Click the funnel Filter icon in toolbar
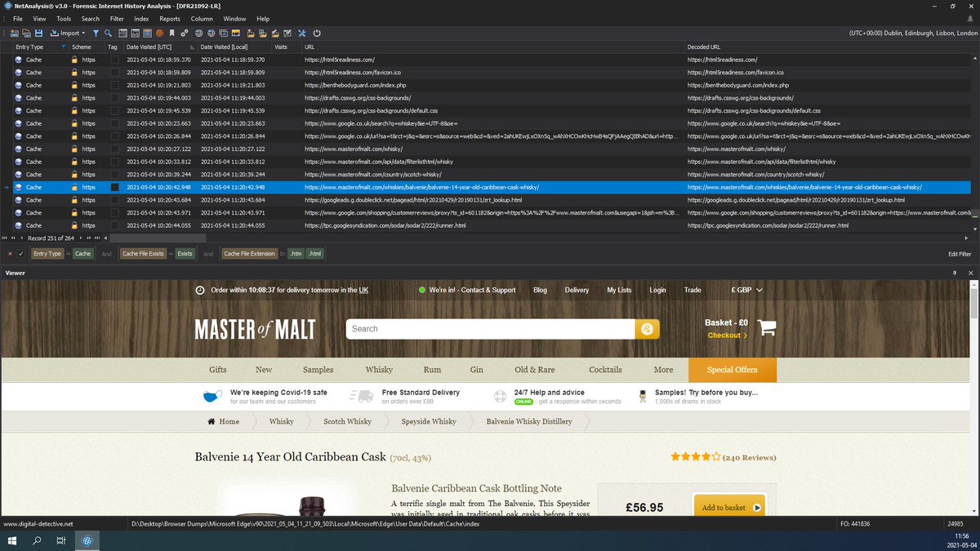980x551 pixels. pos(96,33)
